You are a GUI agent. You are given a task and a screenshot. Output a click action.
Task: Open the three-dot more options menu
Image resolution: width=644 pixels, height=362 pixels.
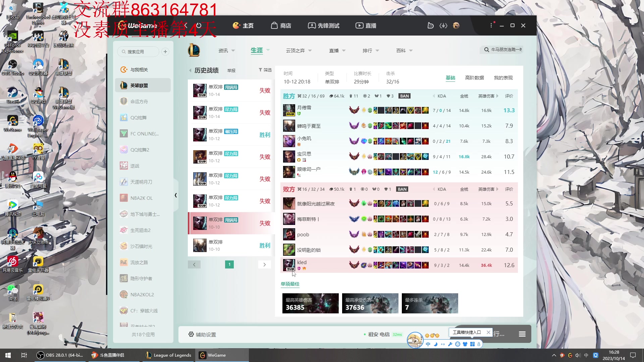click(491, 25)
